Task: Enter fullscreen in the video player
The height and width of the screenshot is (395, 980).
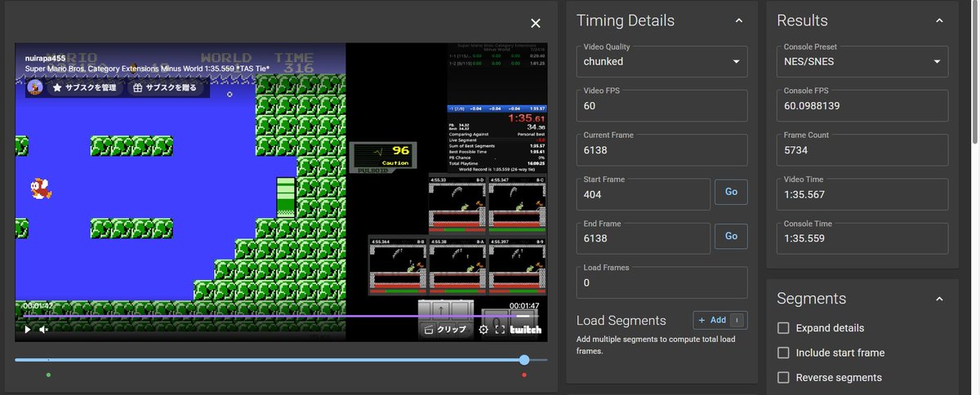Action: coord(499,330)
